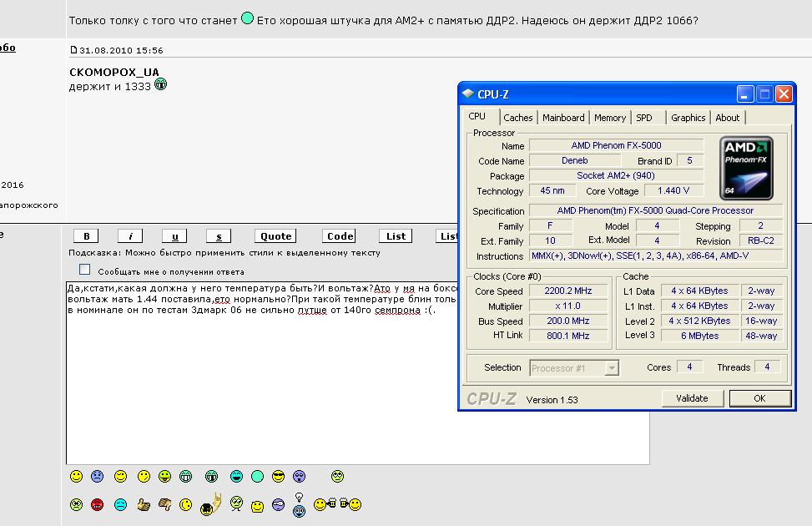The image size is (812, 526).
Task: Insert the green eye-rolling emoticon
Action: 338,476
